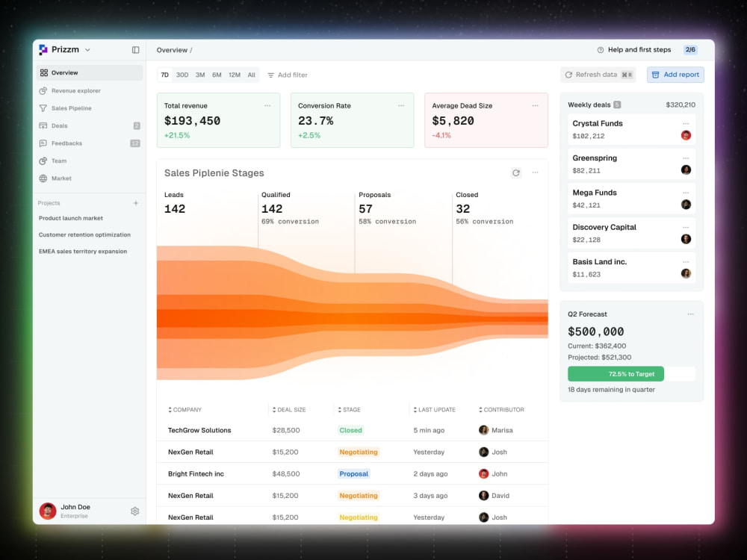Open Customer retention optimization project
The image size is (747, 560).
tap(85, 234)
